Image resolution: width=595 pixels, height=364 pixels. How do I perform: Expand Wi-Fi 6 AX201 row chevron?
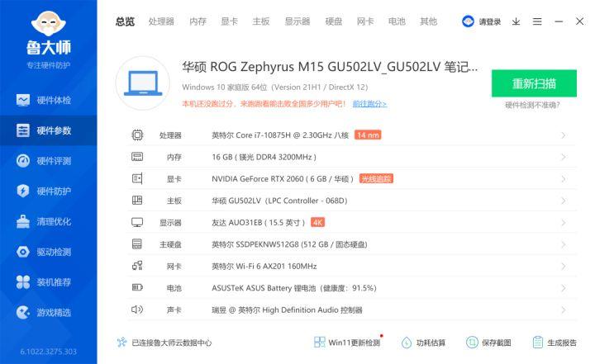coord(563,266)
